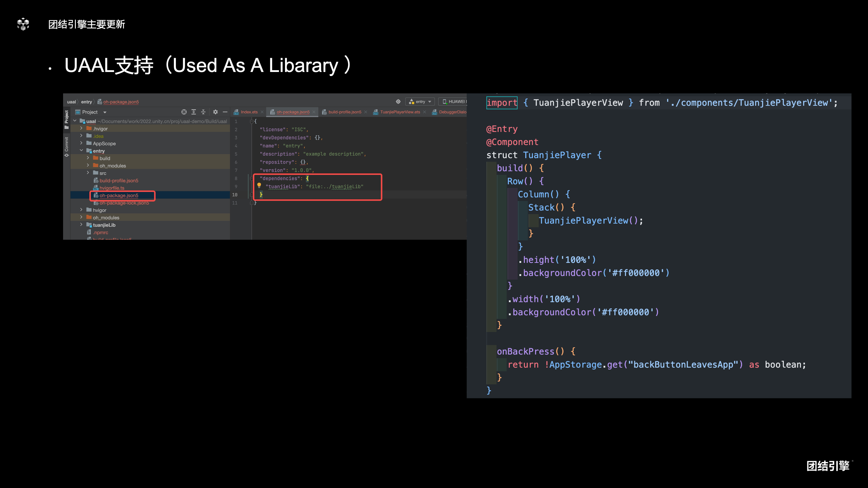Hide the Project panel via minus icon
The image size is (868, 488).
225,112
